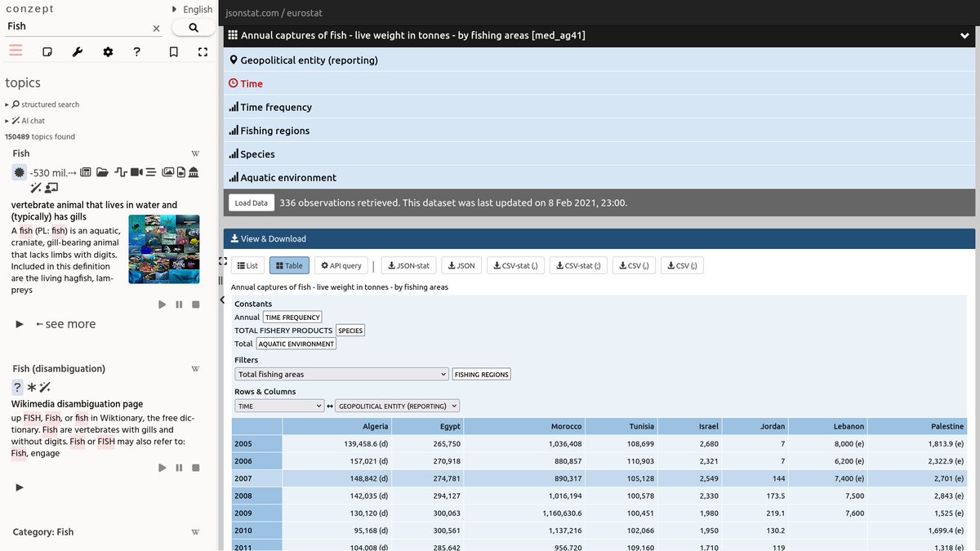Image resolution: width=980 pixels, height=551 pixels.
Task: Click the museum building icon for Fish
Action: (x=194, y=172)
